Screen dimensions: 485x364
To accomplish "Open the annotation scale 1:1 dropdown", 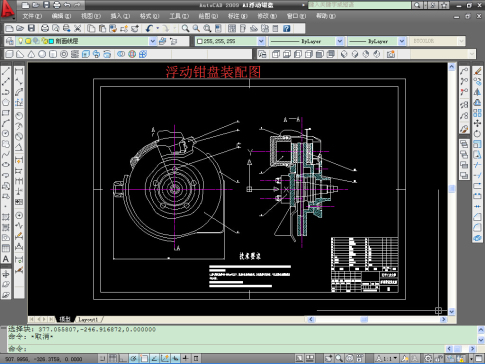I will click(387, 359).
